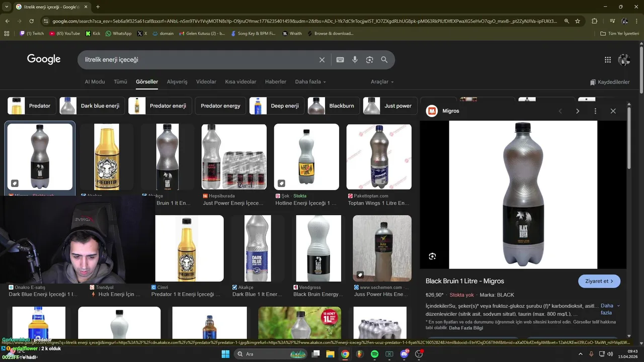This screenshot has width=644, height=362.
Task: Switch to the Haberler tab
Action: point(276,82)
